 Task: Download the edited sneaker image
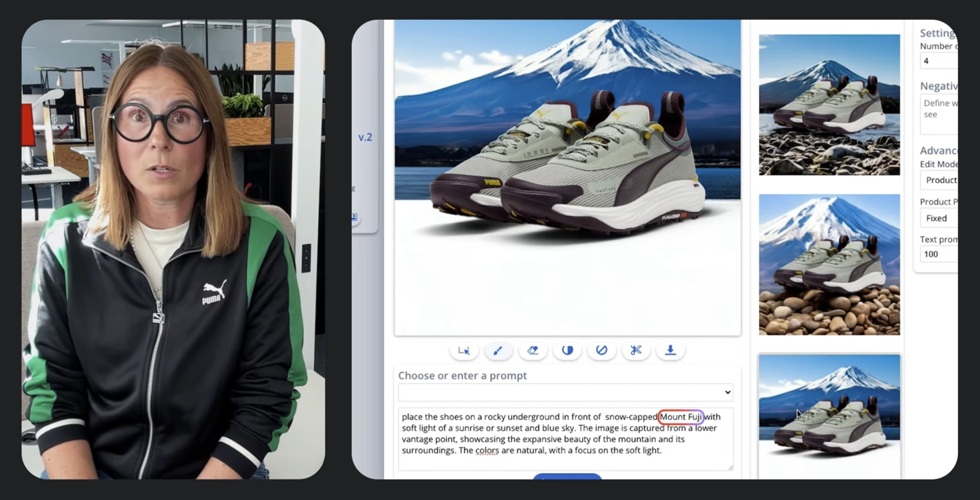pyautogui.click(x=670, y=350)
